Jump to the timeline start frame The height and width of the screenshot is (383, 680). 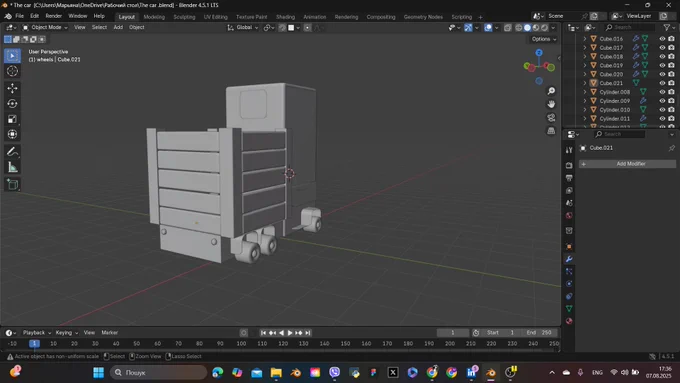(263, 333)
